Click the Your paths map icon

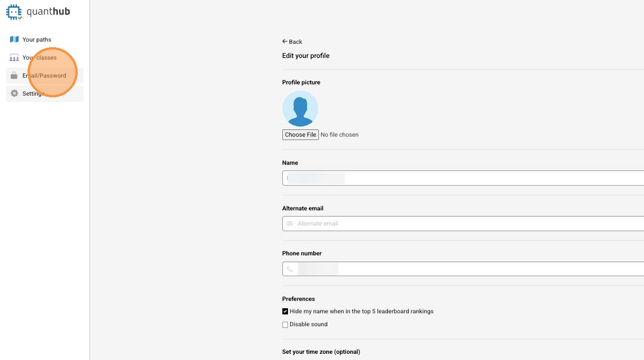pyautogui.click(x=15, y=39)
